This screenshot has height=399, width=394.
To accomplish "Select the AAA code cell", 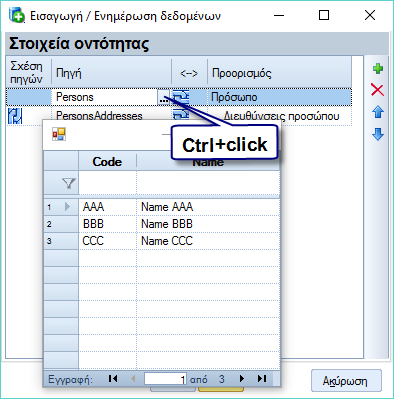I will (107, 207).
